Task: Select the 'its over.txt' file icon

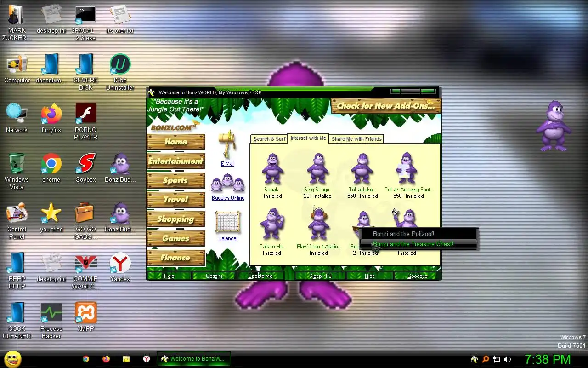Action: (x=120, y=15)
